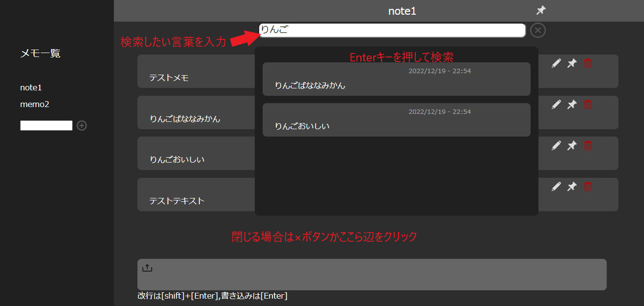Delete the りんごおいしい memo

click(588, 145)
